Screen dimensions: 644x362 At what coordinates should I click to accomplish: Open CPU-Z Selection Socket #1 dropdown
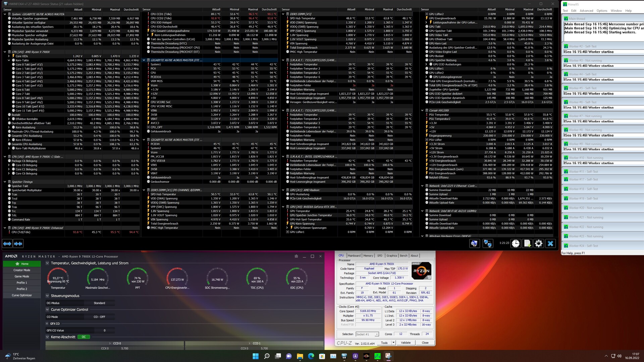point(367,334)
